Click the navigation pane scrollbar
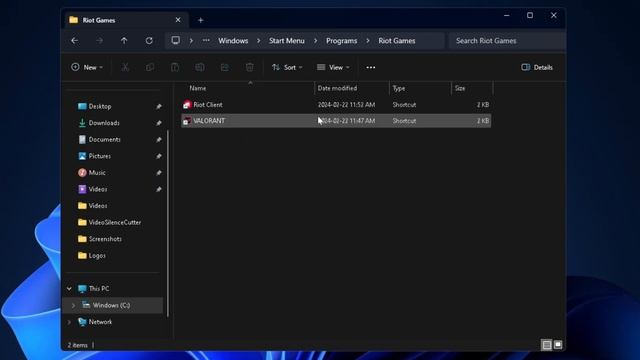The height and width of the screenshot is (360, 640). coord(168,223)
